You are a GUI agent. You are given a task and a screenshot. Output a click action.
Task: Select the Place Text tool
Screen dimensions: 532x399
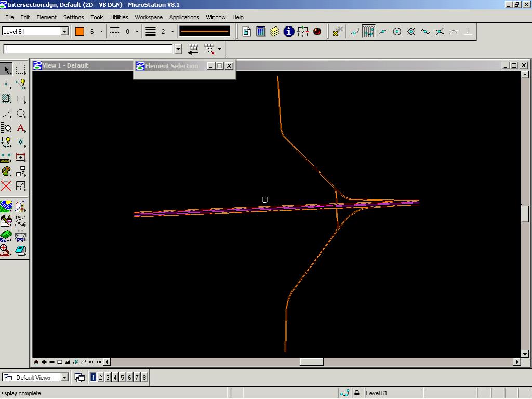21,128
